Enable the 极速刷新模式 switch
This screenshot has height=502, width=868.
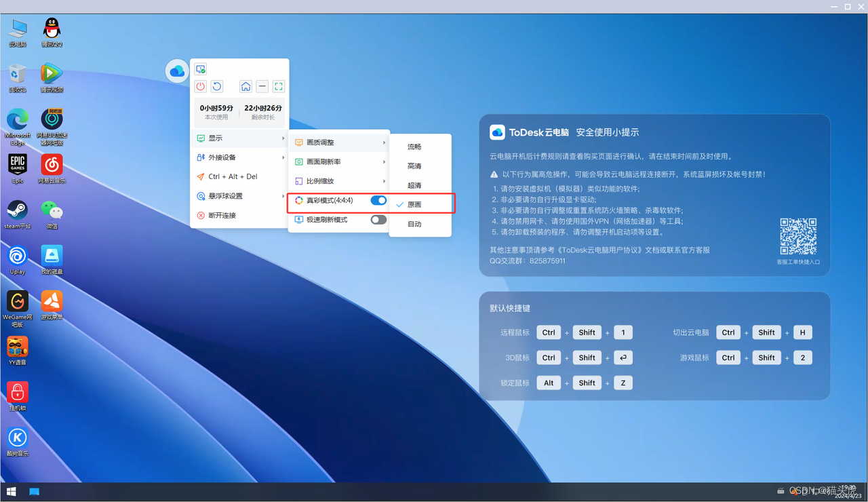(x=378, y=220)
